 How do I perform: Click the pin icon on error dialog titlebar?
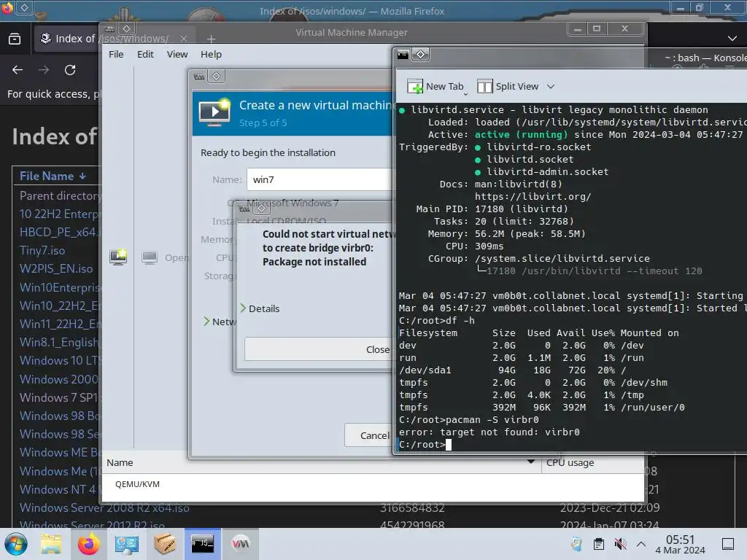pos(261,209)
